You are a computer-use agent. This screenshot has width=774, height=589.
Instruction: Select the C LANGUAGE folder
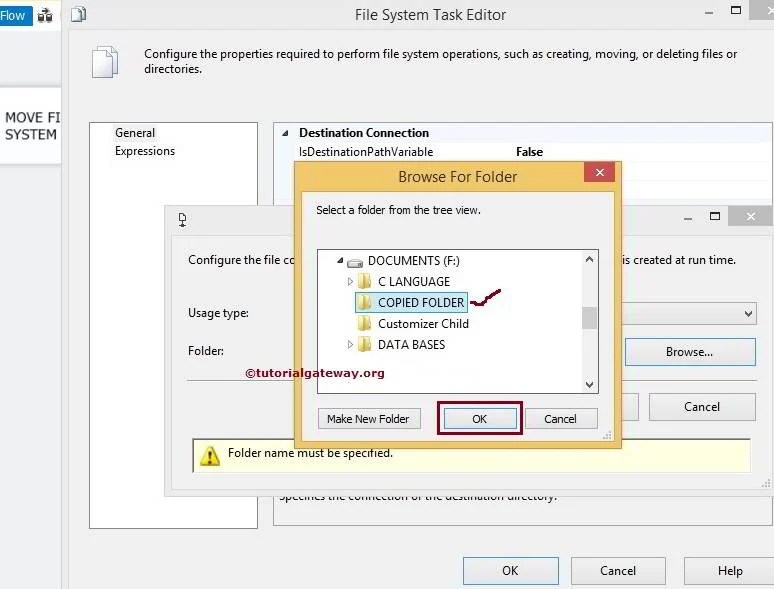(414, 281)
